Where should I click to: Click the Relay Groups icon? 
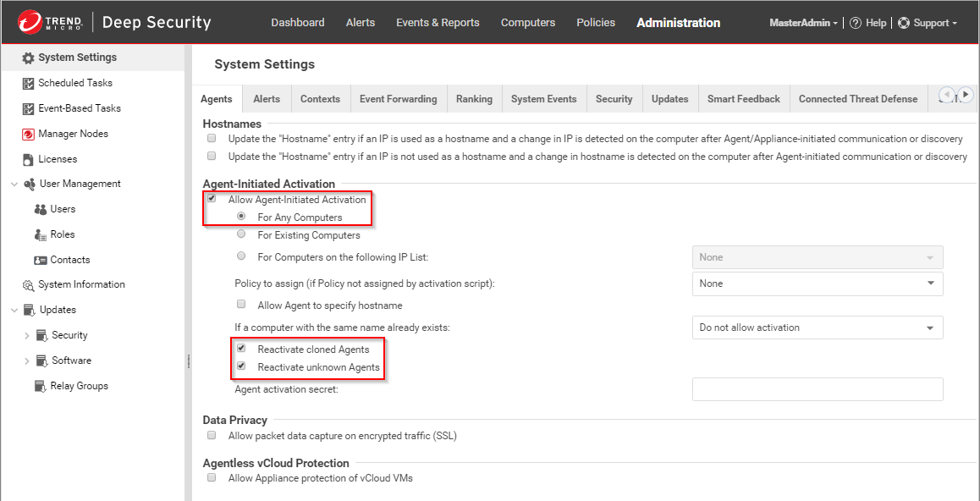[41, 386]
